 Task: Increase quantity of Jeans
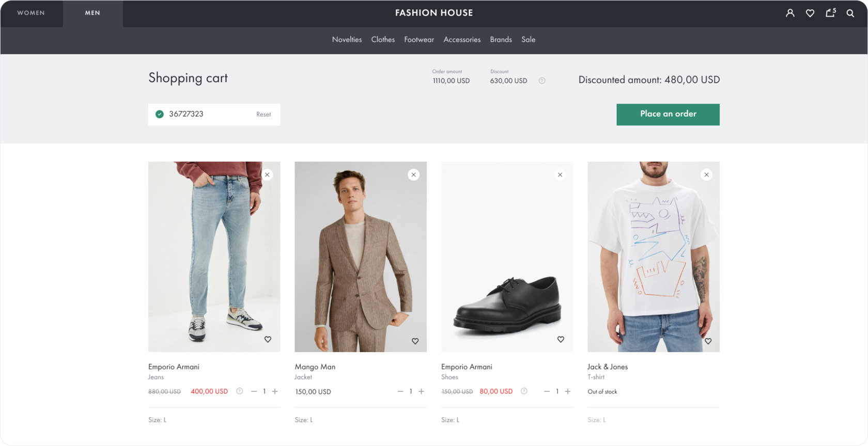275,391
